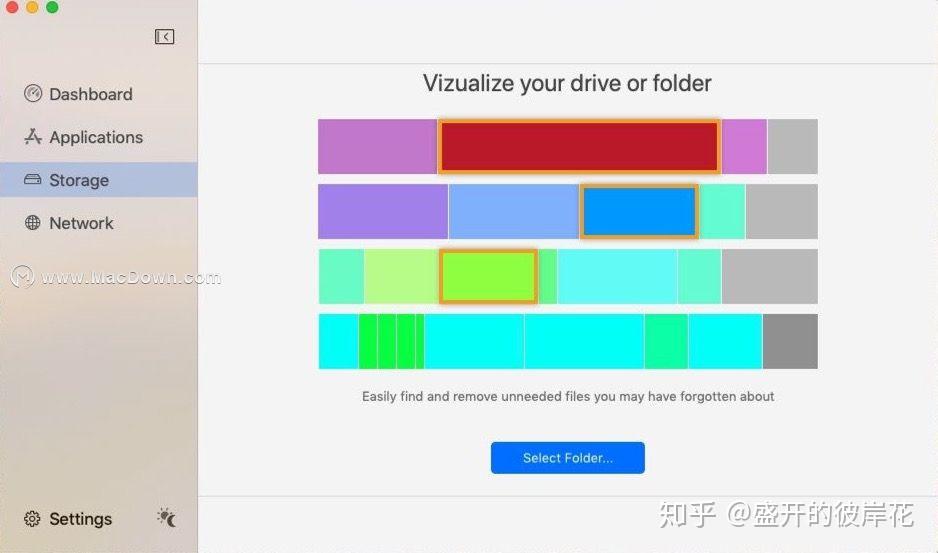The image size is (938, 553).
Task: Click the pink block right of red
Action: point(744,147)
